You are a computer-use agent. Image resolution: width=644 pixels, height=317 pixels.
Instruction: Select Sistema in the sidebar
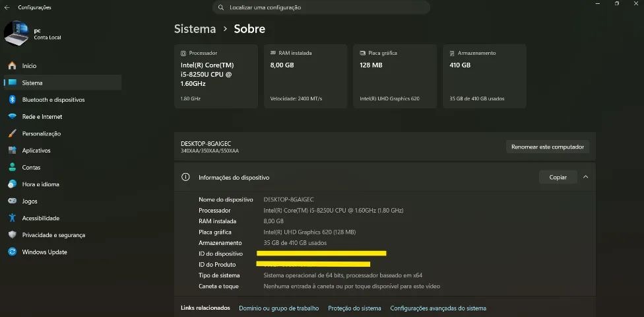click(63, 83)
